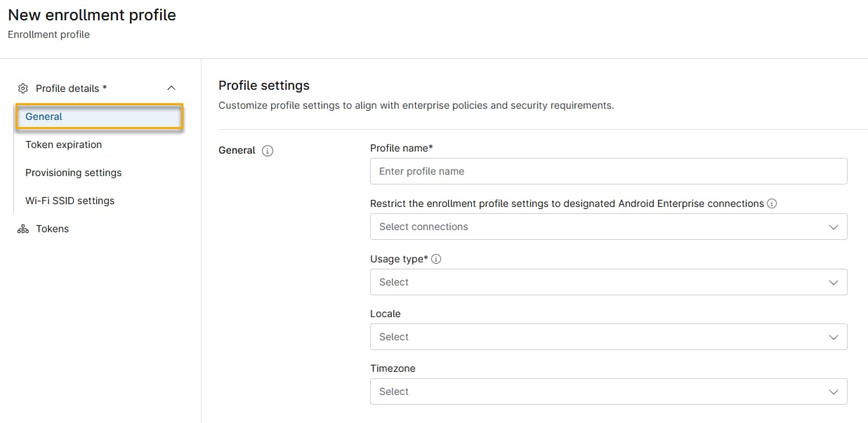
Task: Go to the Tokens section
Action: [52, 229]
